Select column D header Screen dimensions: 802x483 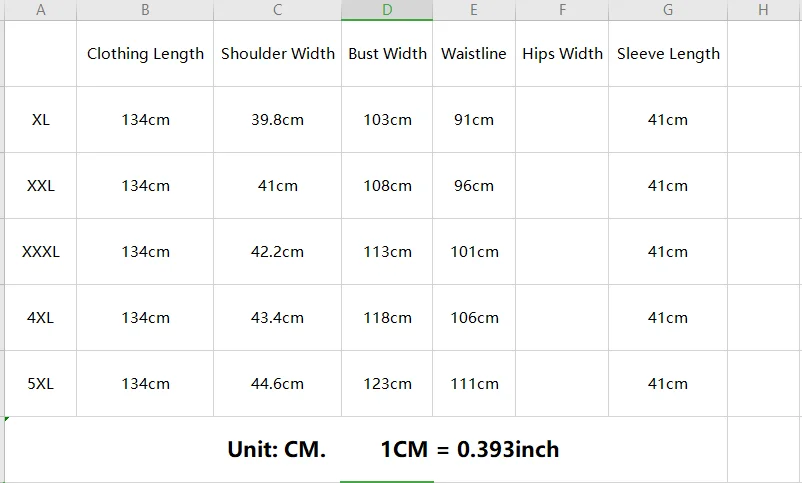pos(387,10)
